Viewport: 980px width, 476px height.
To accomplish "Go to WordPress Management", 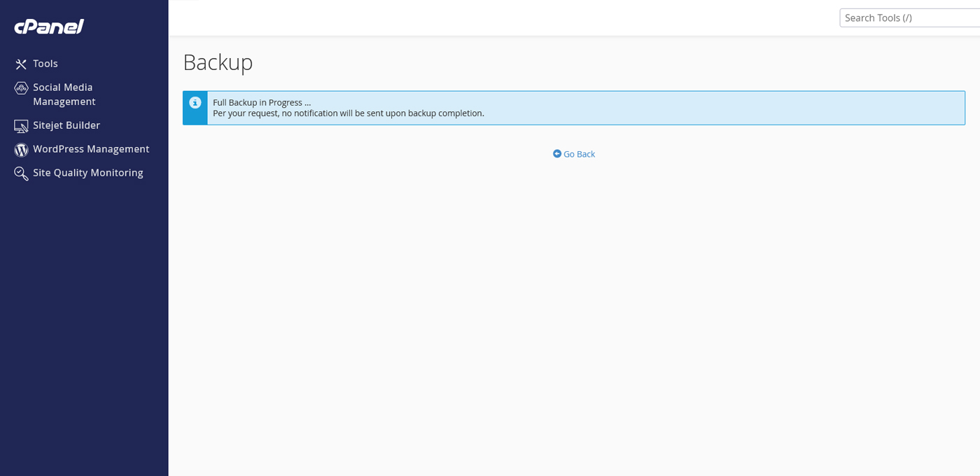I will (x=91, y=149).
